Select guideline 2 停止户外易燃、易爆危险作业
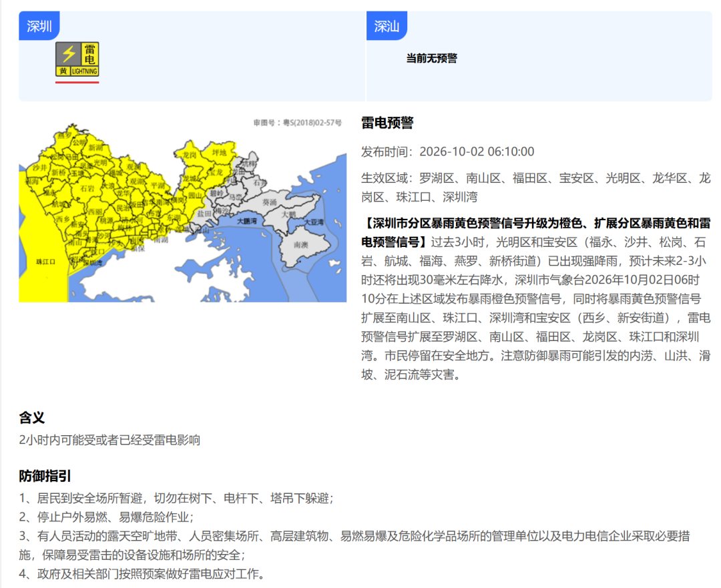This screenshot has height=588, width=721. [106, 517]
